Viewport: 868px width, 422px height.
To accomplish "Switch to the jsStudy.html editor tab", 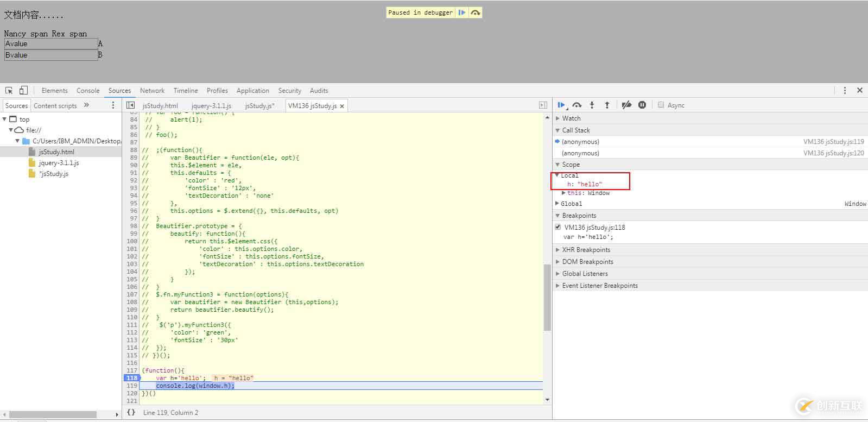I will pyautogui.click(x=160, y=106).
